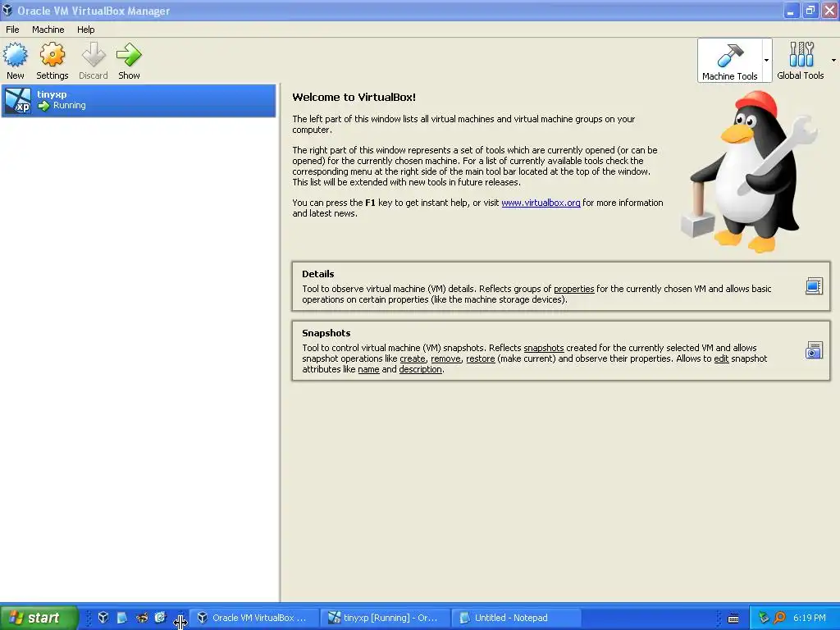Viewport: 840px width, 630px height.
Task: Click the New virtual machine icon
Action: point(15,55)
